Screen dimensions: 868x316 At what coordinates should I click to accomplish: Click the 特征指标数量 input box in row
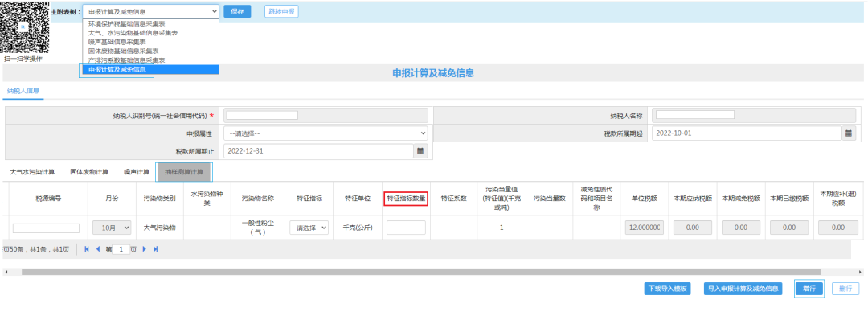pos(407,228)
